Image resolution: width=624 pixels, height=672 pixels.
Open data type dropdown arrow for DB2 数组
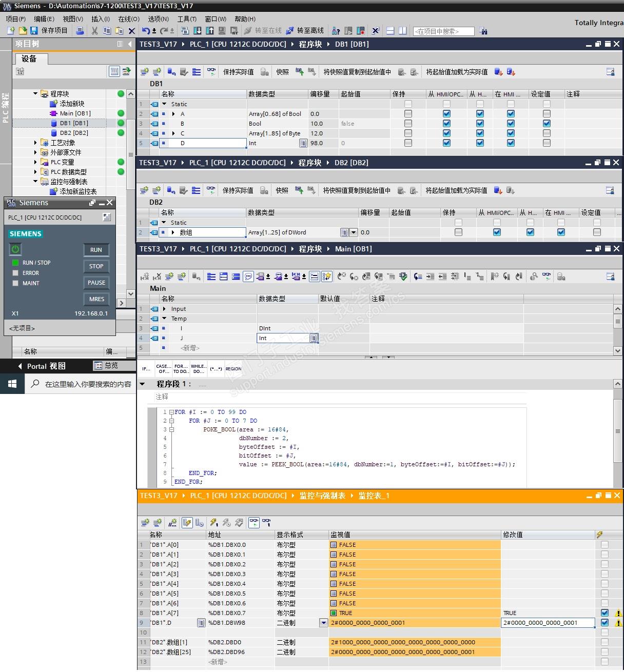coord(353,232)
